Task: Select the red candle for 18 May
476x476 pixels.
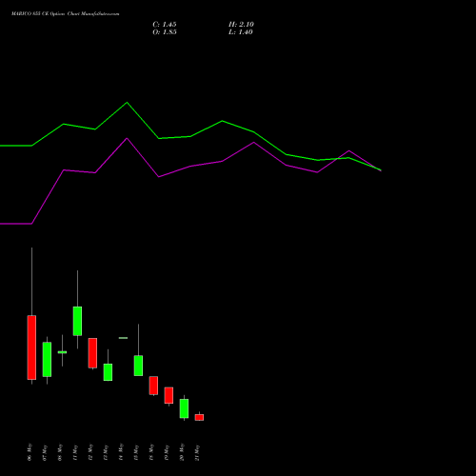Action: (153, 386)
